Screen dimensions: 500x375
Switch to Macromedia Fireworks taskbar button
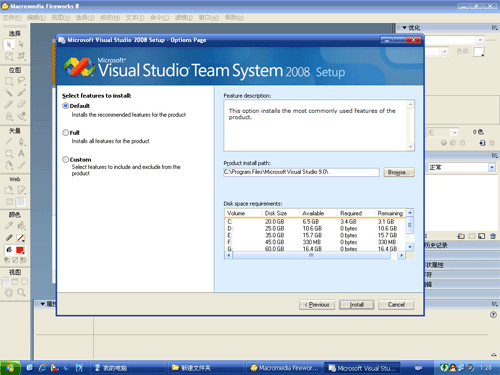coord(284,368)
